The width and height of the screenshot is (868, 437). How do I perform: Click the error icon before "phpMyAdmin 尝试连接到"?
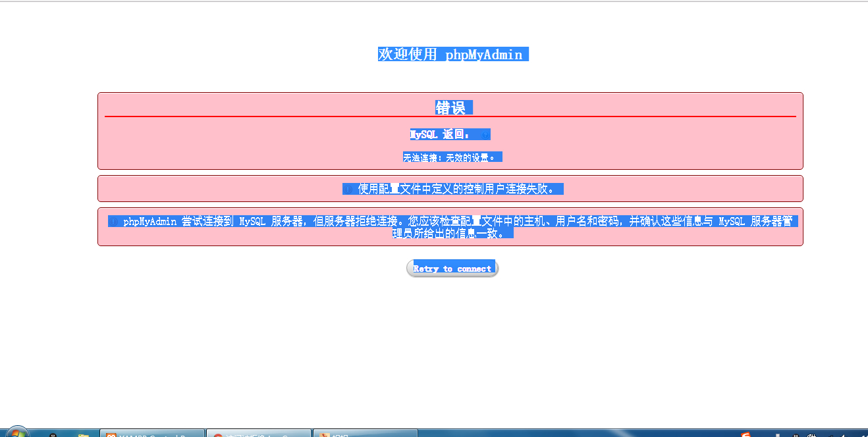pos(114,222)
